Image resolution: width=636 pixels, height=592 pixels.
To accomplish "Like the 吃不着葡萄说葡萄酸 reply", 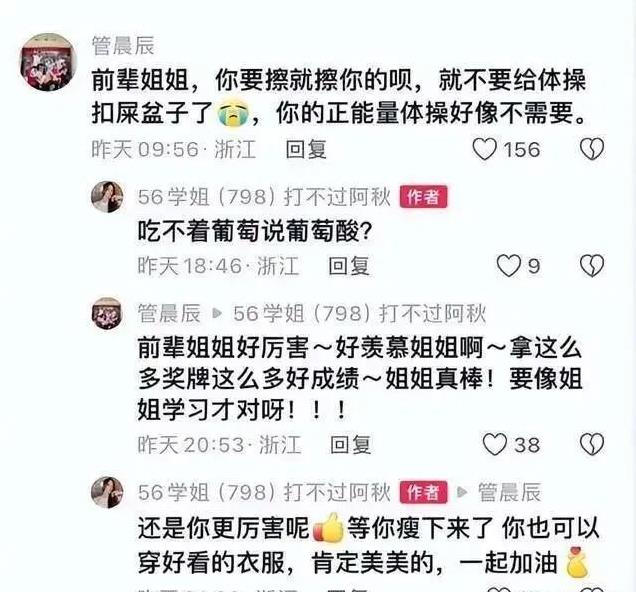I will pyautogui.click(x=508, y=266).
